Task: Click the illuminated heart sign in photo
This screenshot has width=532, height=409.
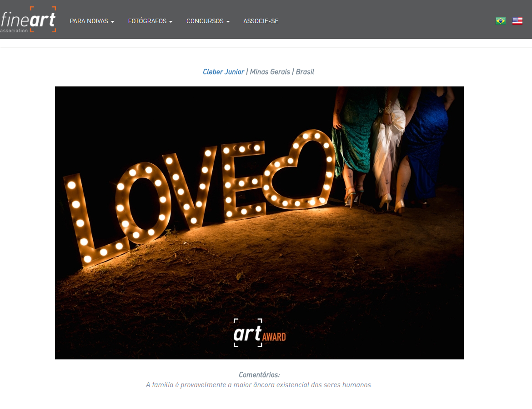Action: pos(299,170)
